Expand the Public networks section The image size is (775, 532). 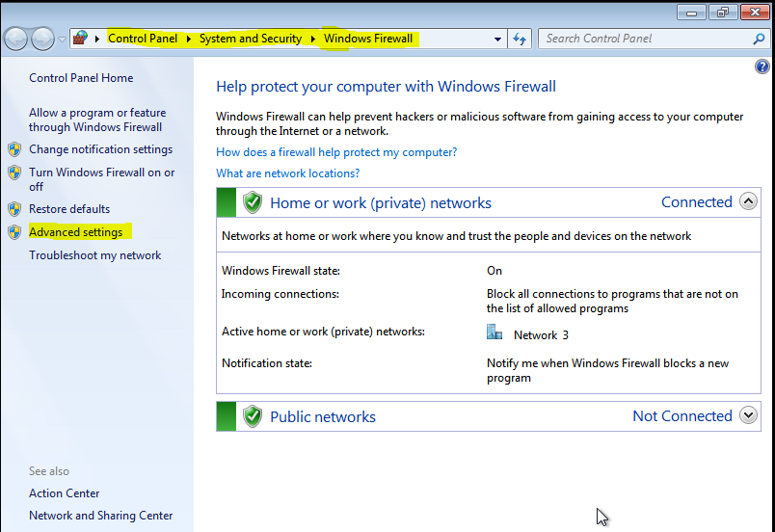click(x=748, y=415)
